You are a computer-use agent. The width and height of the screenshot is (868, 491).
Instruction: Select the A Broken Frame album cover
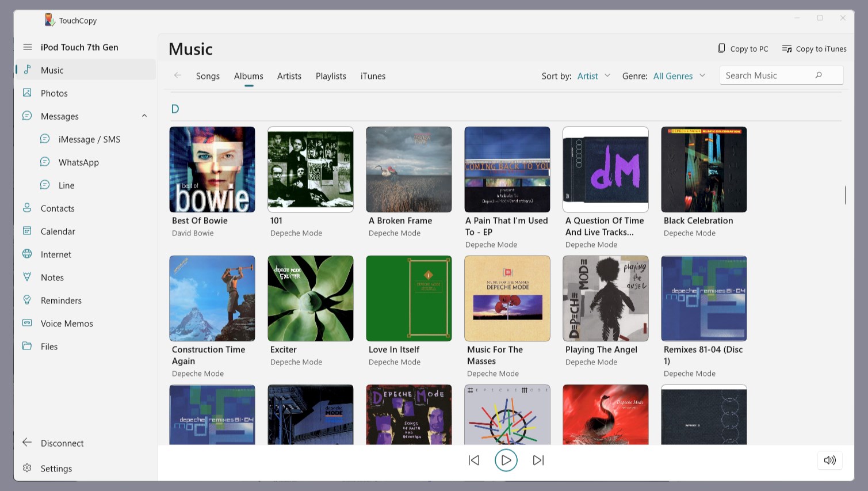coord(409,170)
